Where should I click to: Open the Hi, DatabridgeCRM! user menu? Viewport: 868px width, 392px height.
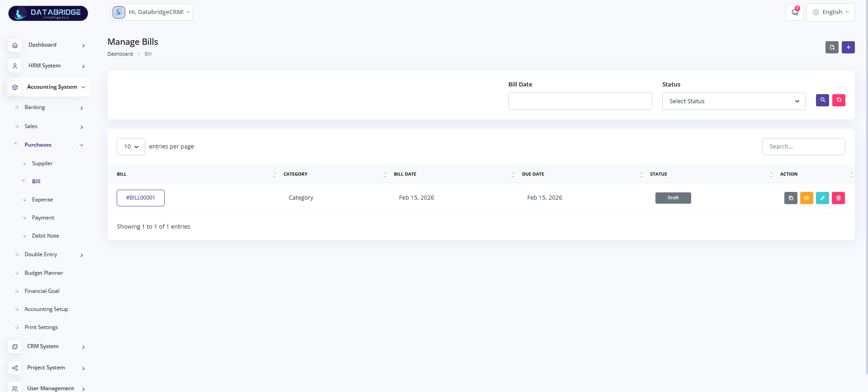pos(152,12)
